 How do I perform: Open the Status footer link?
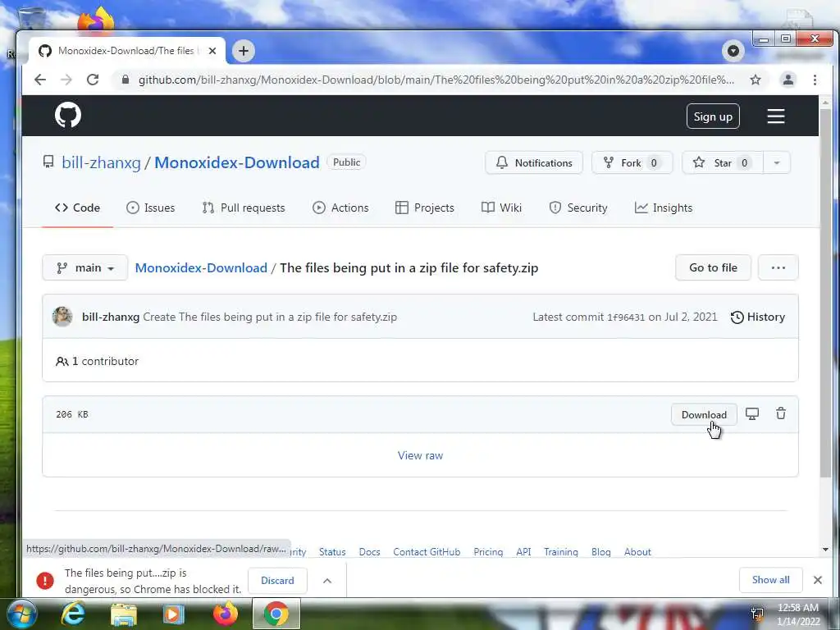coord(332,552)
